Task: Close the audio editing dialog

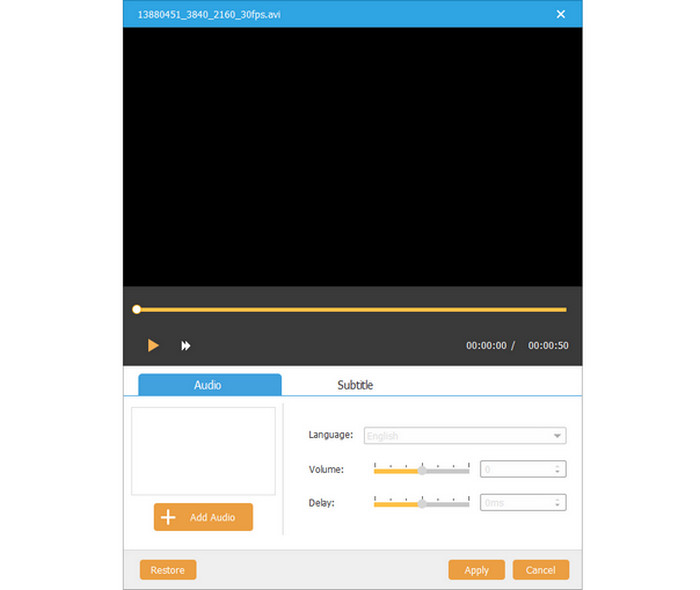Action: point(561,14)
